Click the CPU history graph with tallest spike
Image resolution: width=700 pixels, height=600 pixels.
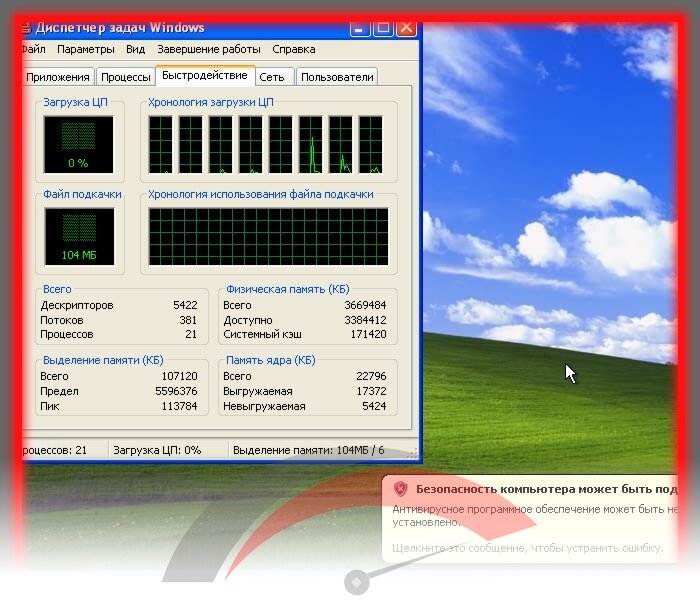[x=310, y=145]
